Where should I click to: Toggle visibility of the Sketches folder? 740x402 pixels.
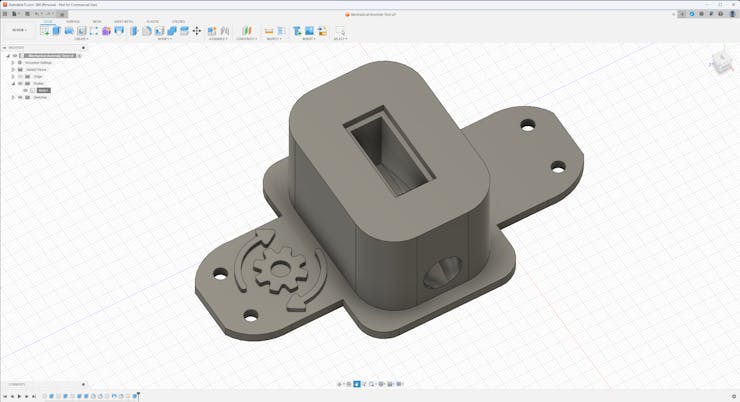point(19,97)
